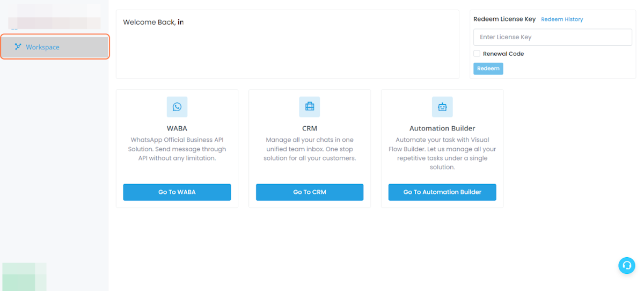The width and height of the screenshot is (644, 291).
Task: Click the Automation Builder robot icon
Action: [442, 107]
